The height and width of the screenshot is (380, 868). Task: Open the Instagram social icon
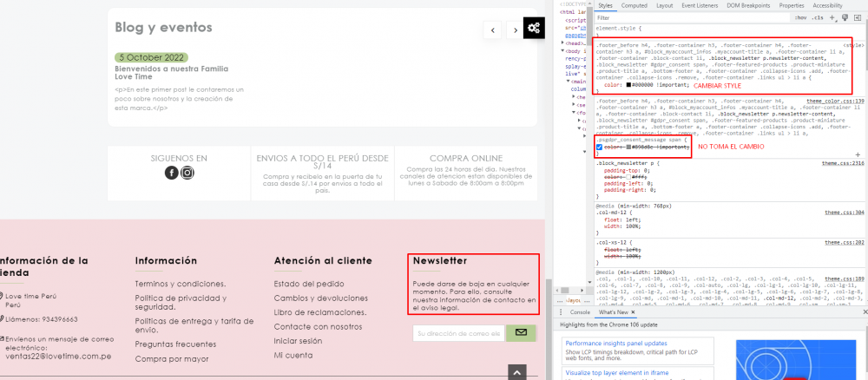coord(187,173)
